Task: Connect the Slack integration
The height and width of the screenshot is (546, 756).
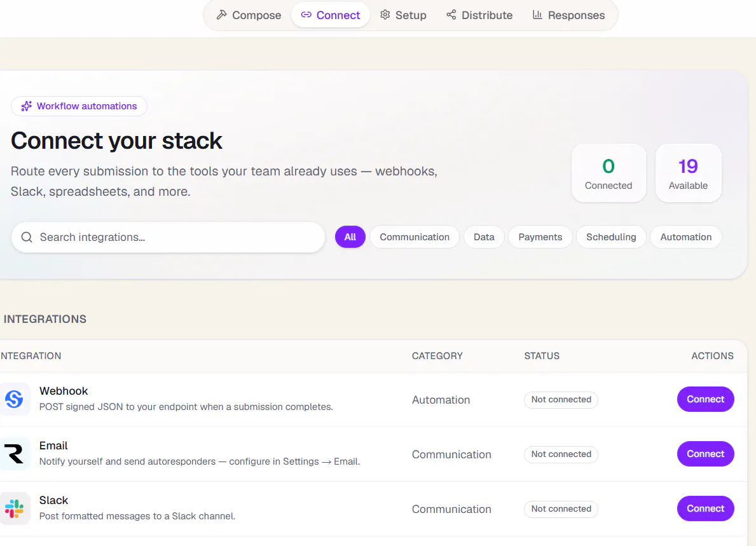Action: tap(705, 508)
